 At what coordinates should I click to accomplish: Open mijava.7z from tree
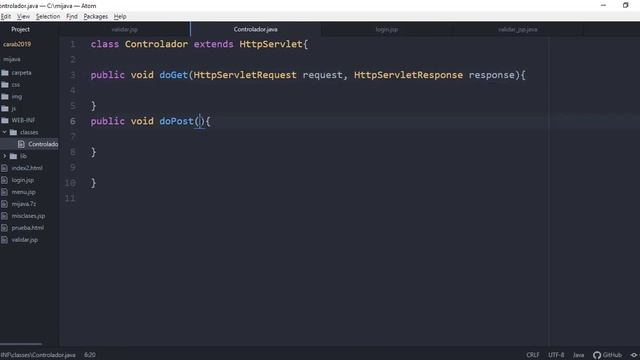(24, 204)
